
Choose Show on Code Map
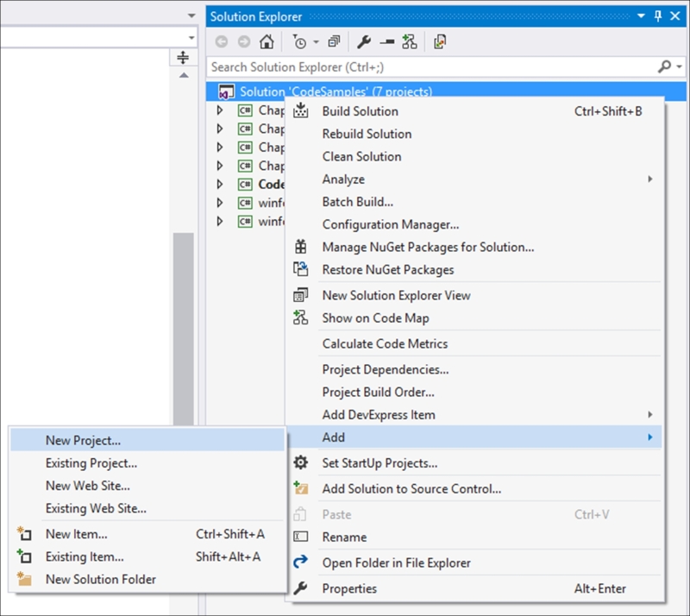(474, 318)
